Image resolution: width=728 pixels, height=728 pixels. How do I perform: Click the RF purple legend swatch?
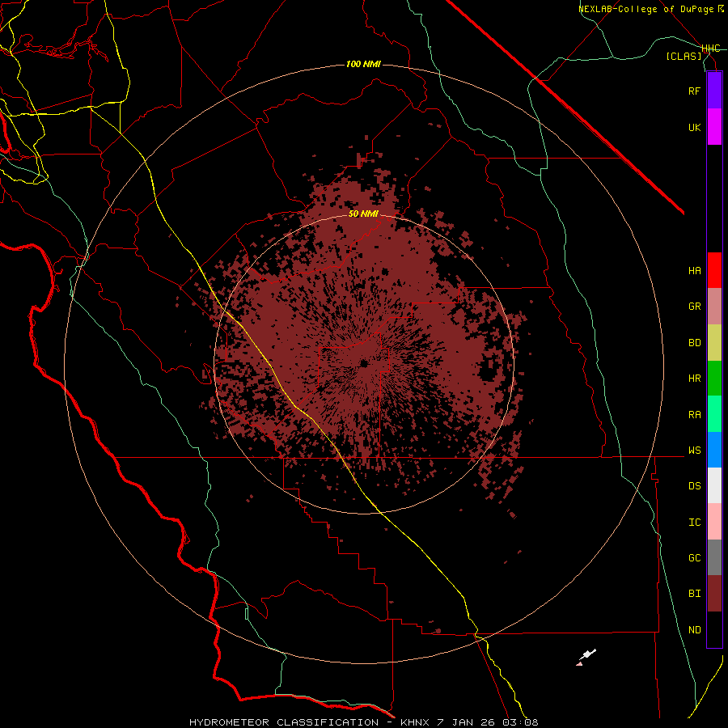714,91
